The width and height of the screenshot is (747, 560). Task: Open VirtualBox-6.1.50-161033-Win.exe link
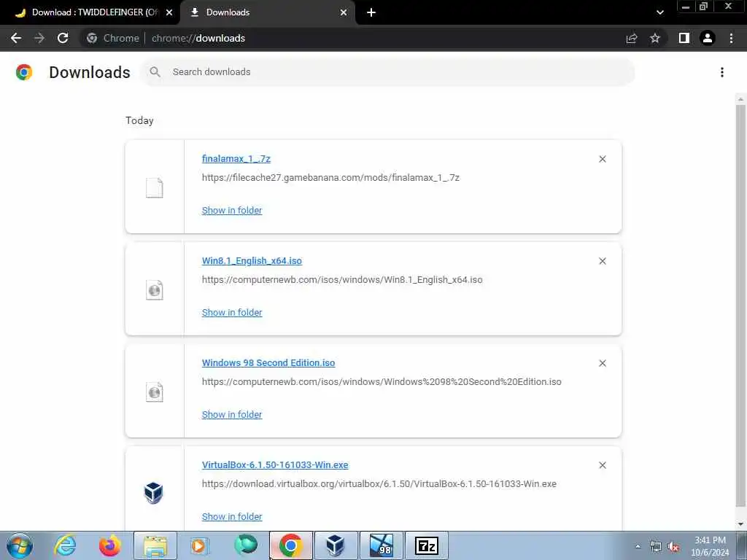pyautogui.click(x=275, y=464)
